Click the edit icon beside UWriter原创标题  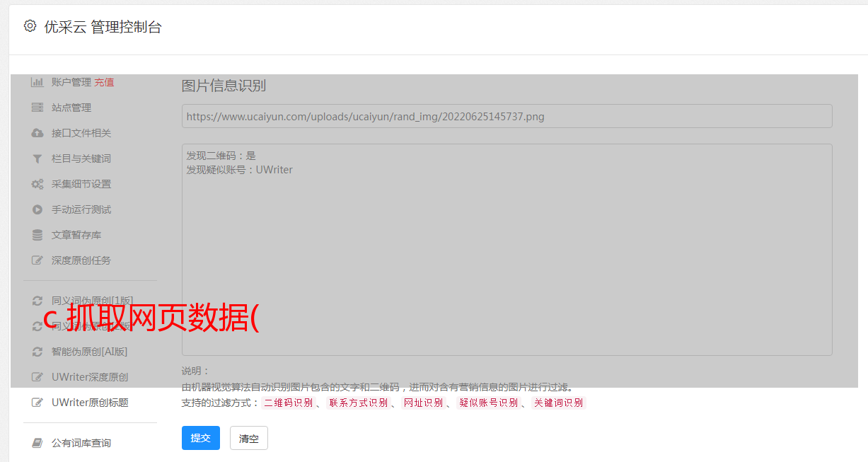[37, 403]
